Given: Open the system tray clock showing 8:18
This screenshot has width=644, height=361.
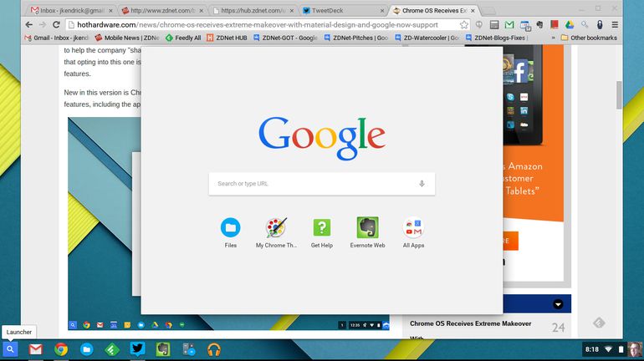Looking at the screenshot, I should pos(592,349).
